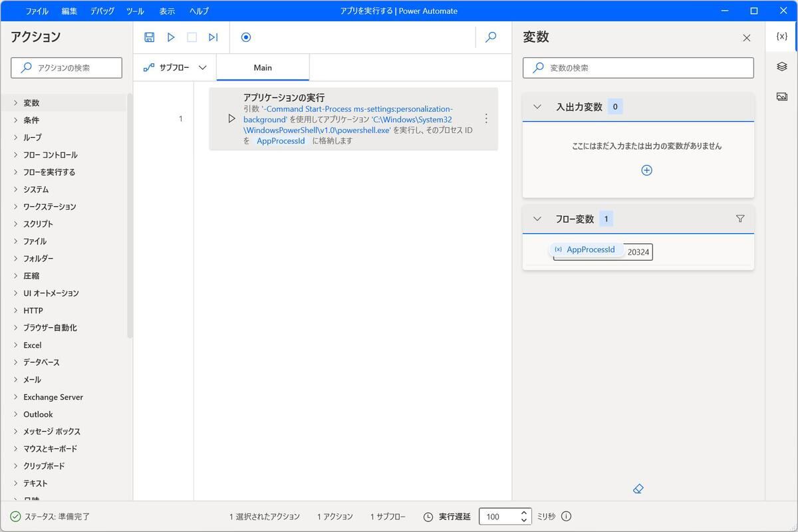Open the 表示 menu
Viewport: 798px width, 532px height.
(167, 11)
